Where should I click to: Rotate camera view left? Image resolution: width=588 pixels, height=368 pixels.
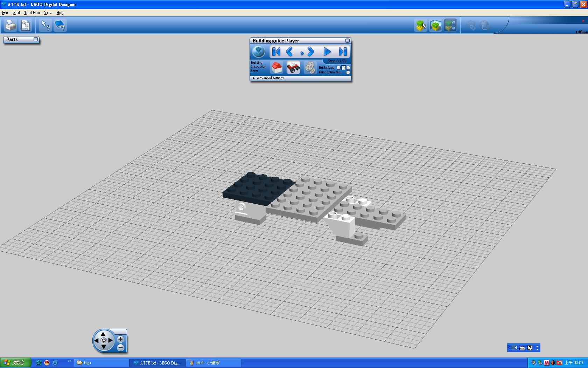point(97,340)
